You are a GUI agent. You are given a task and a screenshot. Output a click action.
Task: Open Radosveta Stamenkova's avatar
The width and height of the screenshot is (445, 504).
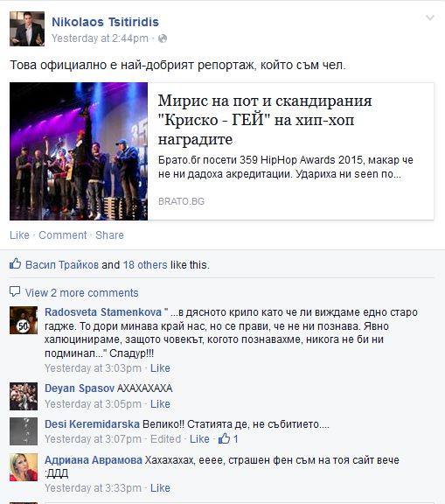point(24,320)
